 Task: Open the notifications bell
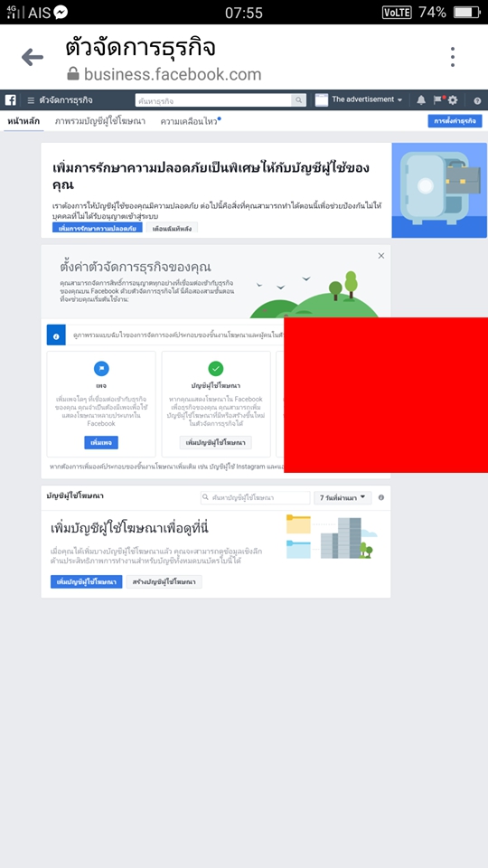tap(421, 100)
